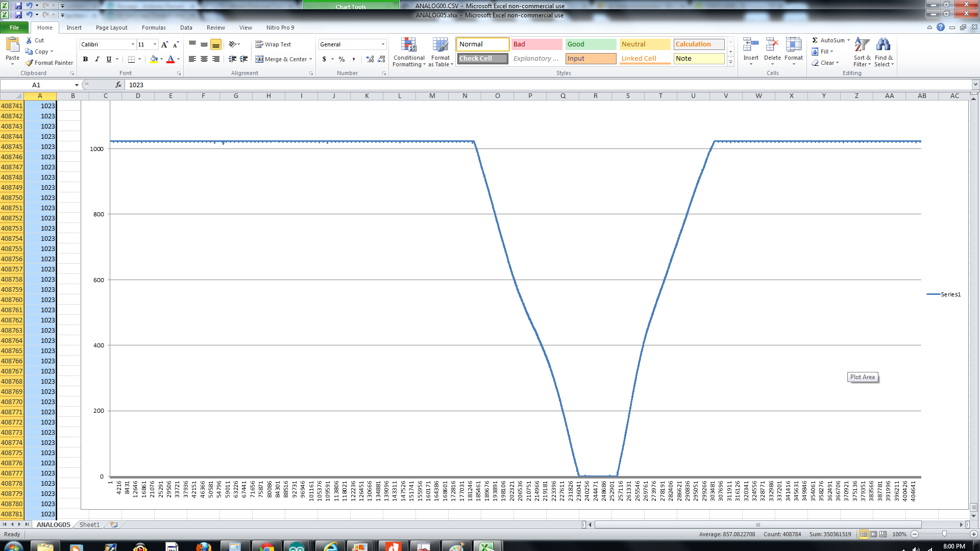This screenshot has width=980, height=551.
Task: Open number format General dropdown
Action: point(383,44)
